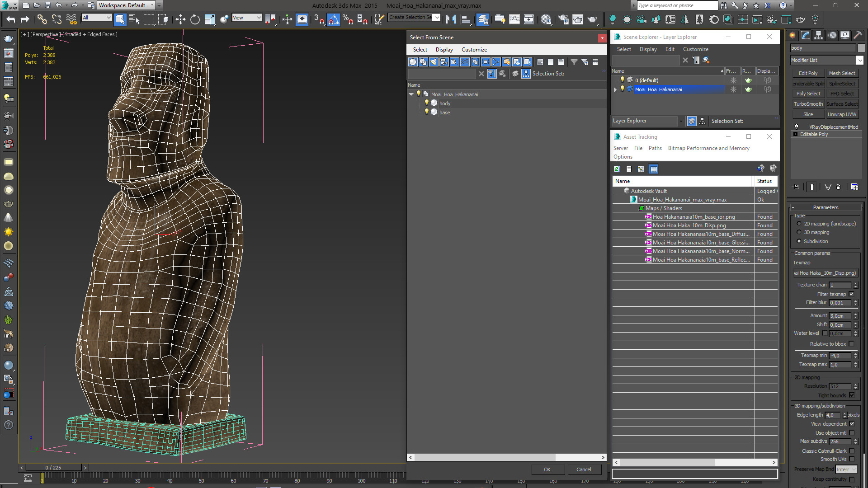Viewport: 868px width, 488px height.
Task: Choose the Select and Move tool
Action: click(180, 19)
